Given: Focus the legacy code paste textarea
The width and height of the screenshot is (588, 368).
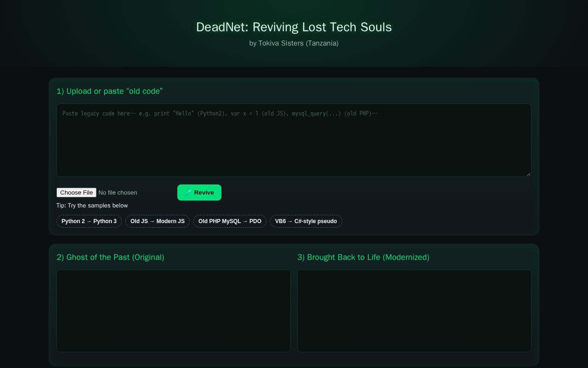Looking at the screenshot, I should 294,140.
